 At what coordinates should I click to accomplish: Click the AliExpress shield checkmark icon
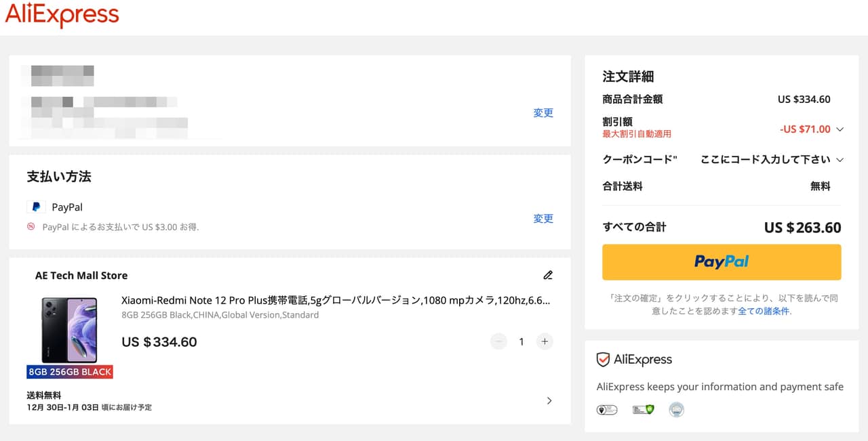(x=603, y=360)
